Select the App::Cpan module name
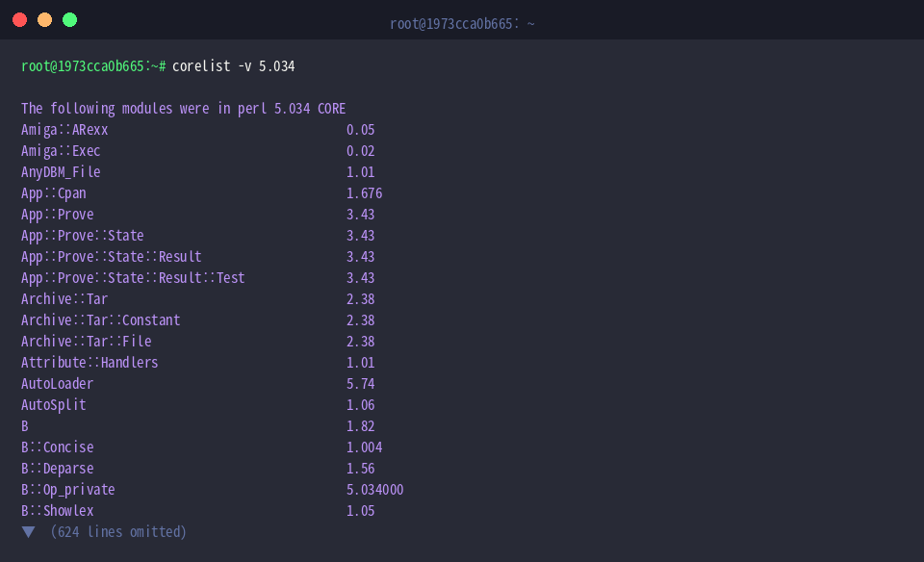Screen dimensions: 924x562 pyautogui.click(x=54, y=193)
